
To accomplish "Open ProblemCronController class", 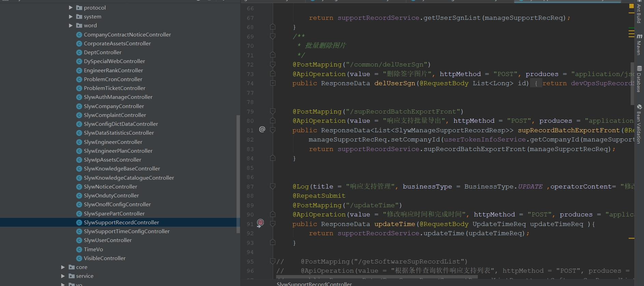I will click(x=113, y=79).
